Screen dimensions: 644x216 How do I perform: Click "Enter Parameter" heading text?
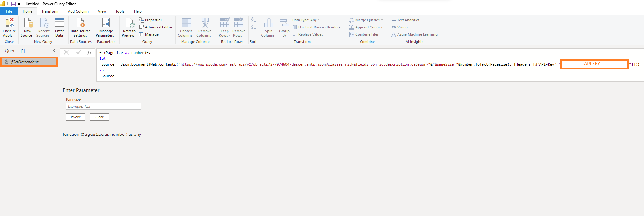tap(81, 90)
